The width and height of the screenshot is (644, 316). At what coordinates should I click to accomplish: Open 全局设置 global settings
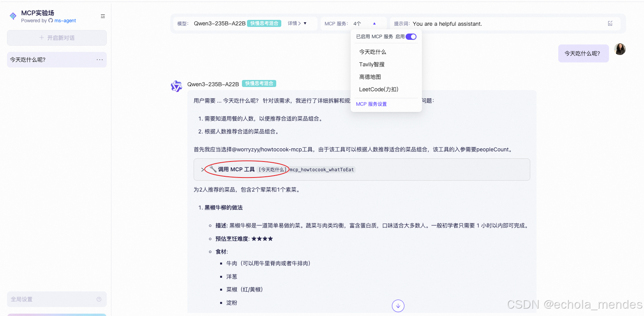coord(57,299)
